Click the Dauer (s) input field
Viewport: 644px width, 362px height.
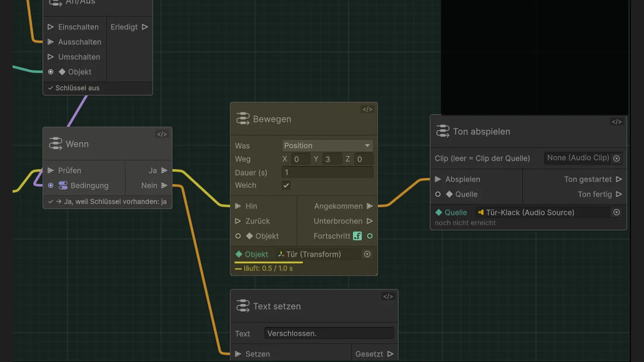tap(328, 172)
